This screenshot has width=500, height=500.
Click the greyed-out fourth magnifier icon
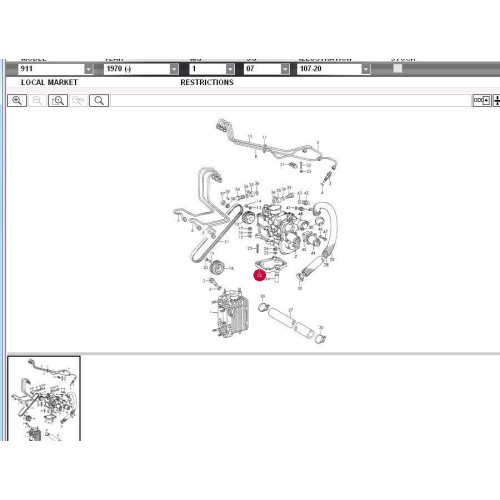78,100
